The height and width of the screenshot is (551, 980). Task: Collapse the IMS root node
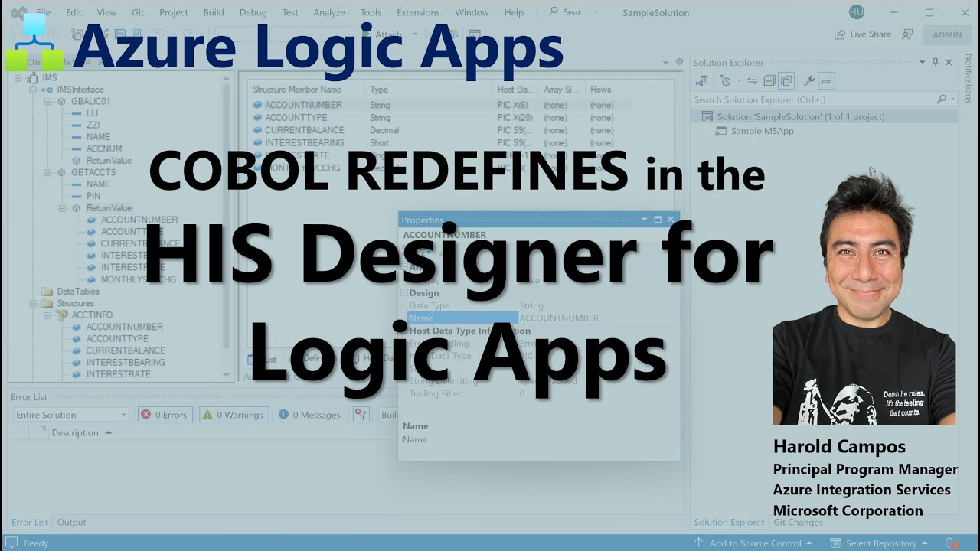20,78
